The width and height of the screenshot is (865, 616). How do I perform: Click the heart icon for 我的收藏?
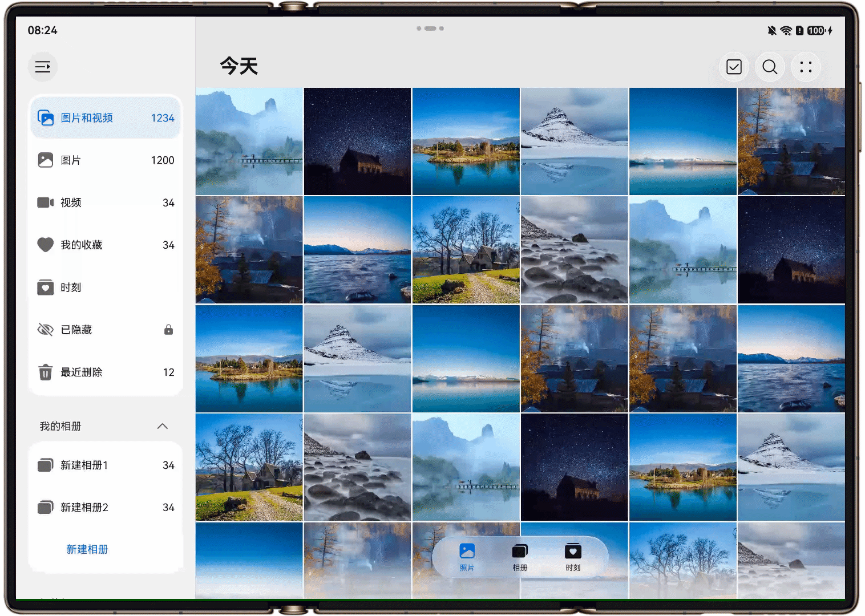point(45,245)
